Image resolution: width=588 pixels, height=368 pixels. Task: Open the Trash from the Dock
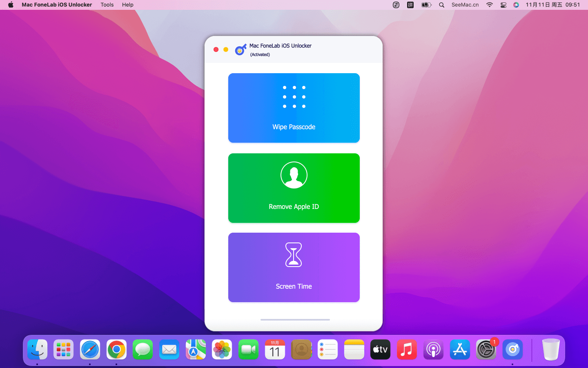pyautogui.click(x=551, y=350)
